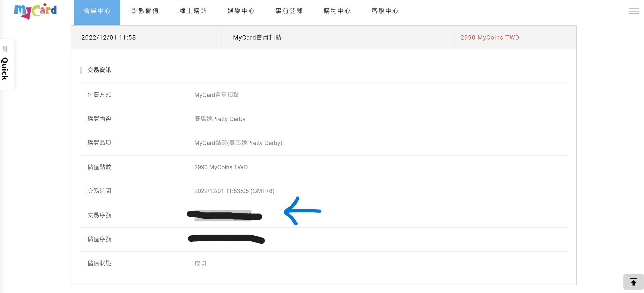Image resolution: width=644 pixels, height=293 pixels.
Task: Open the 線上購點 menu
Action: [x=193, y=11]
